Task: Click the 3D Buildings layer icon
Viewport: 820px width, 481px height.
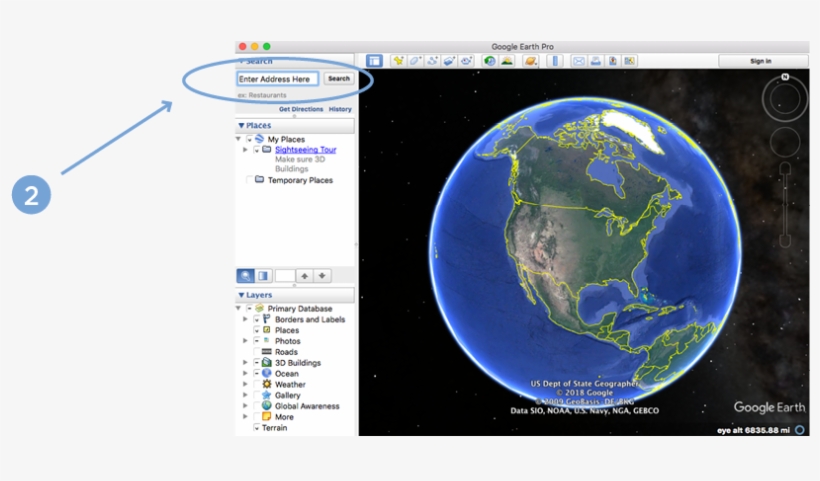Action: point(267,362)
